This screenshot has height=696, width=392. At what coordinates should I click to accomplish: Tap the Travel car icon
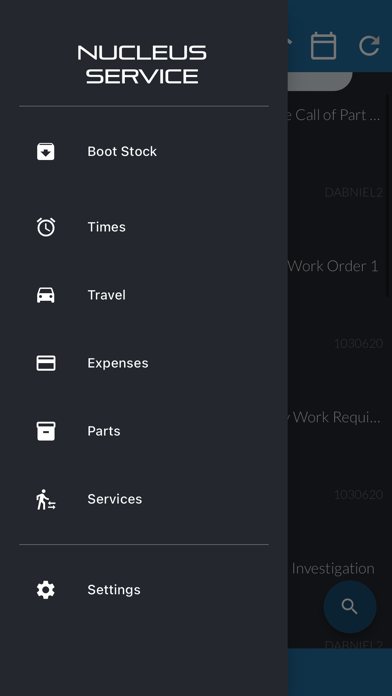coord(46,295)
